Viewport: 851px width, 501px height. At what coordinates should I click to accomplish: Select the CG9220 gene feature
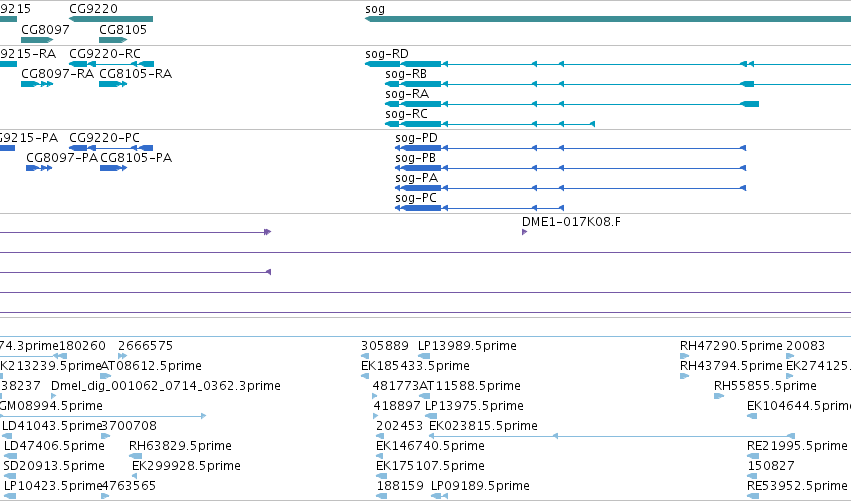click(x=111, y=19)
